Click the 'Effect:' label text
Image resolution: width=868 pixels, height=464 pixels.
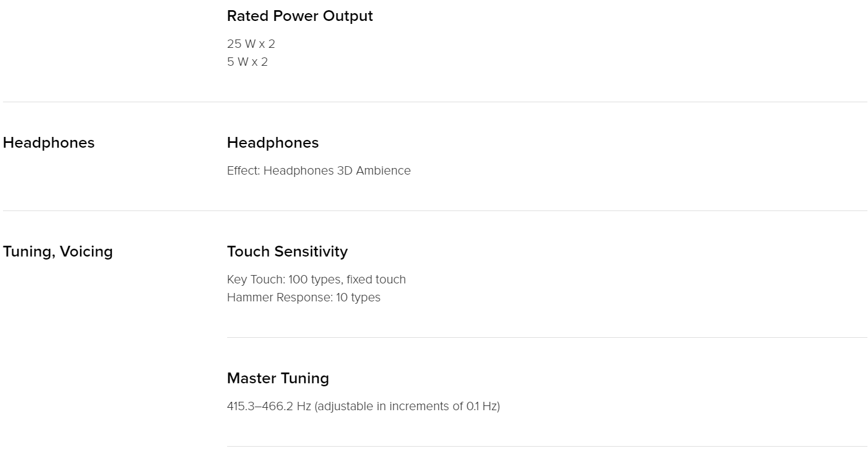[x=244, y=170]
